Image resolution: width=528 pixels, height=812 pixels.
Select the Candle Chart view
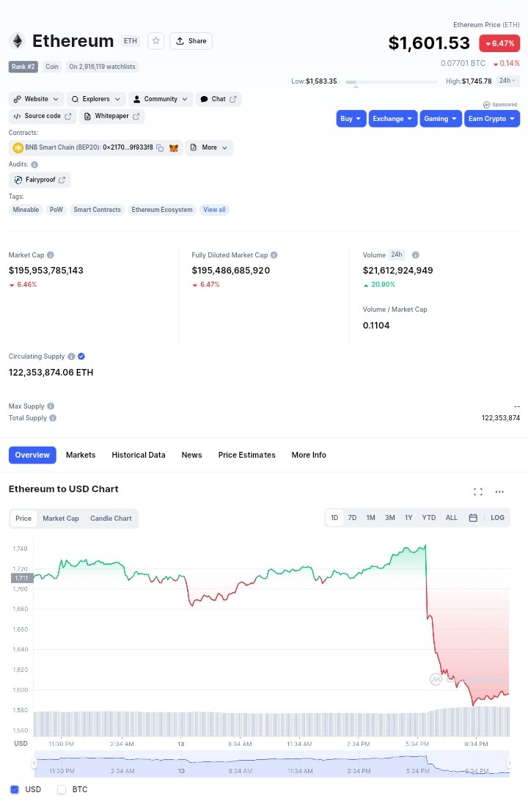pyautogui.click(x=111, y=519)
